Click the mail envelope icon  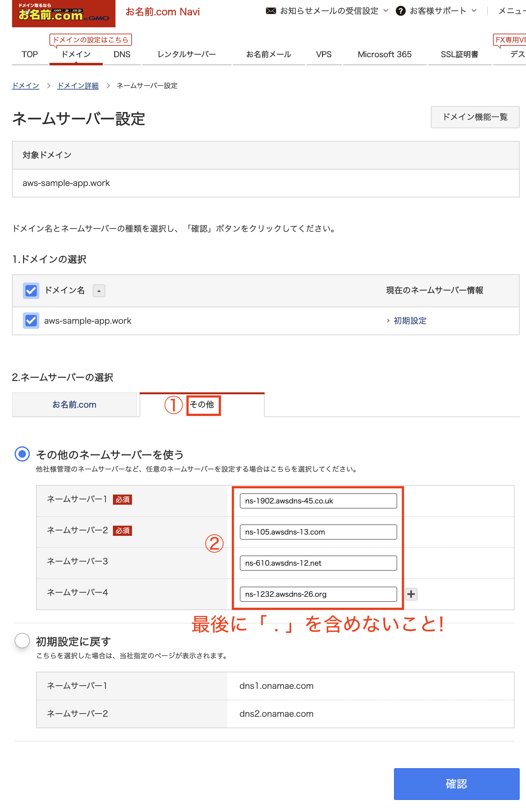click(x=271, y=11)
